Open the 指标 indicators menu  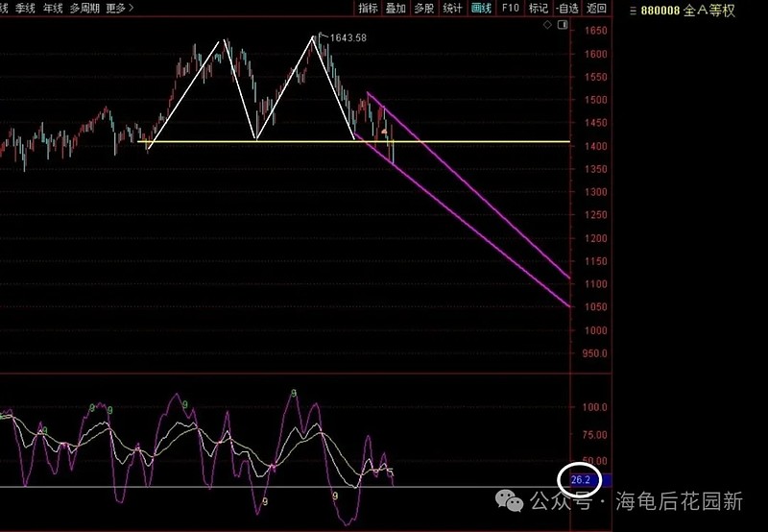click(x=368, y=8)
